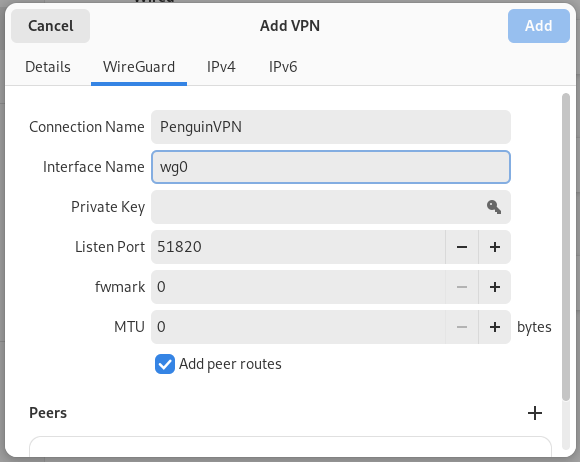Click the key icon in Private Key field
Image resolution: width=580 pixels, height=462 pixels.
tap(494, 207)
